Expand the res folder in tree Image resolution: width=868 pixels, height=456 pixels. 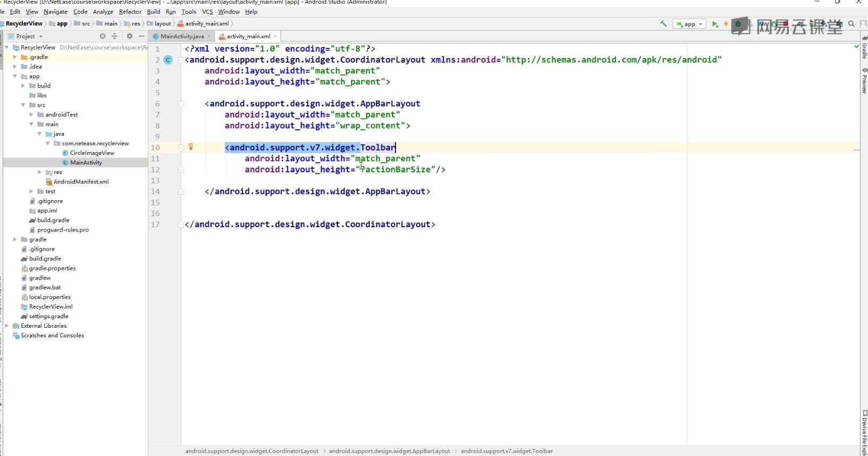coord(40,172)
